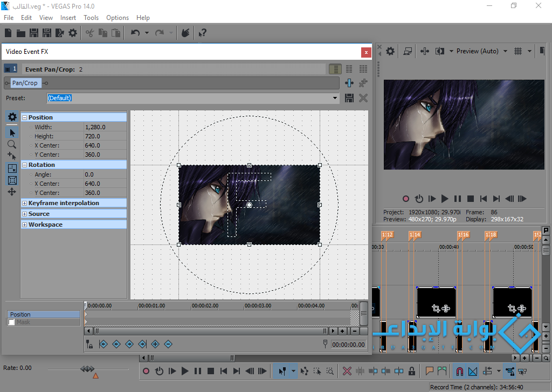Delete selection with the red X icon

point(347,371)
